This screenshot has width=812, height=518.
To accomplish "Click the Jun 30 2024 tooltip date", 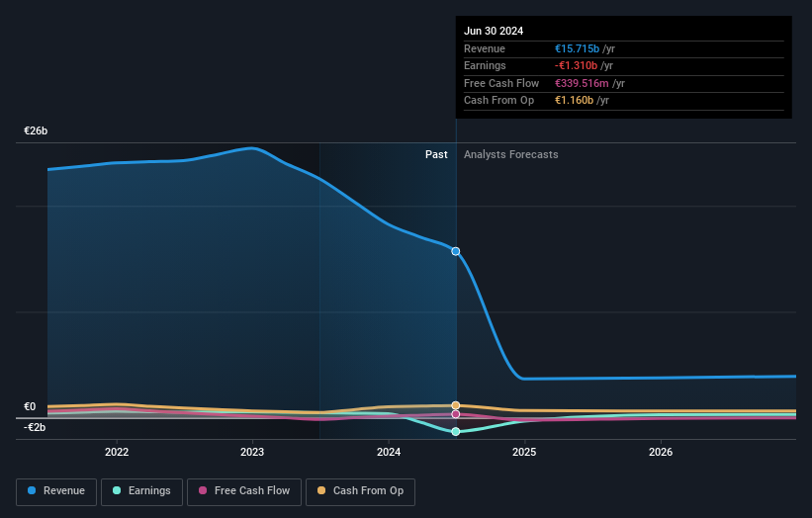I will coord(494,31).
